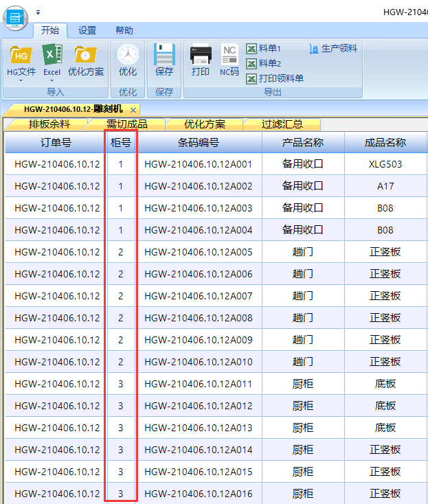428x504 pixels.
Task: Sort by the 产品名称 column header
Action: (x=303, y=142)
